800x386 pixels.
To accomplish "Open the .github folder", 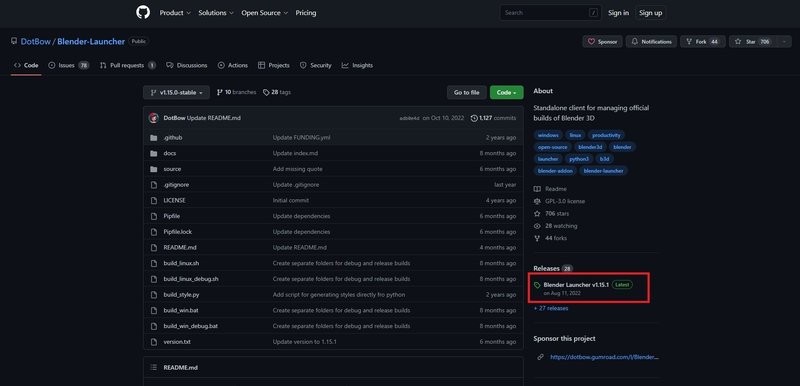I will (172, 138).
